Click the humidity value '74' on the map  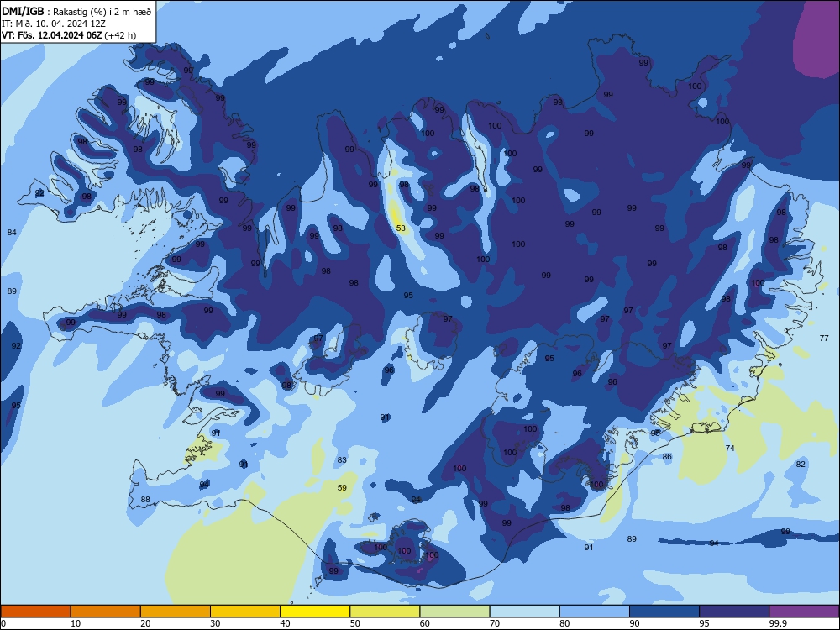(730, 448)
